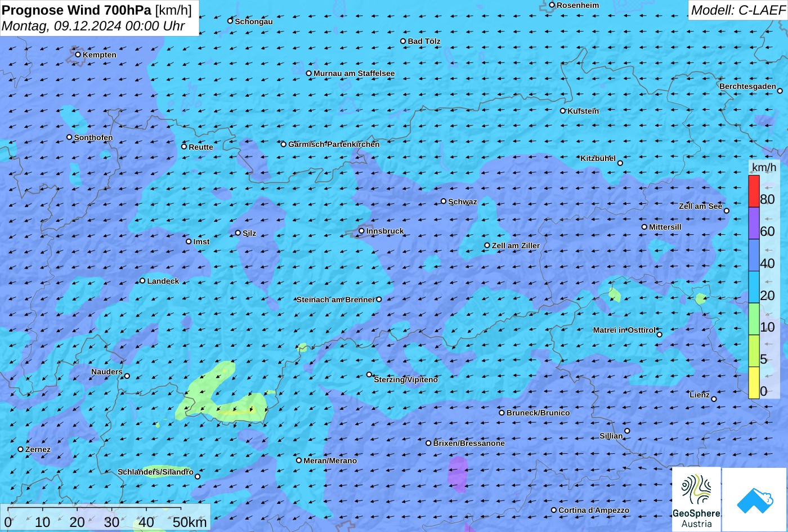Click the GeoSphere Austria logo
This screenshot has width=788, height=532.
point(696,500)
